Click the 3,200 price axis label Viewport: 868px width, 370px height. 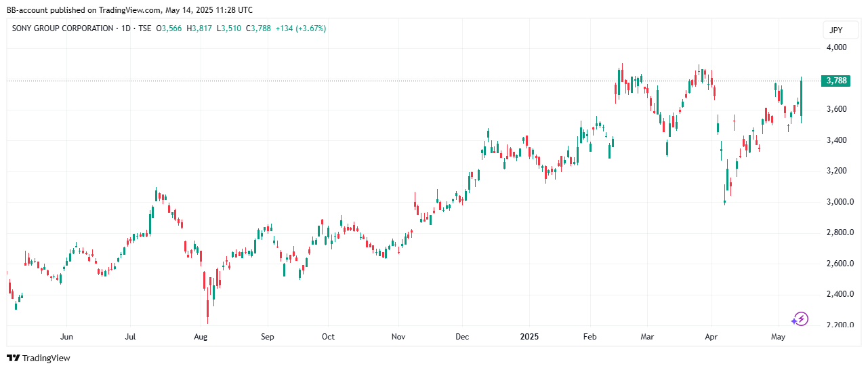pos(837,171)
